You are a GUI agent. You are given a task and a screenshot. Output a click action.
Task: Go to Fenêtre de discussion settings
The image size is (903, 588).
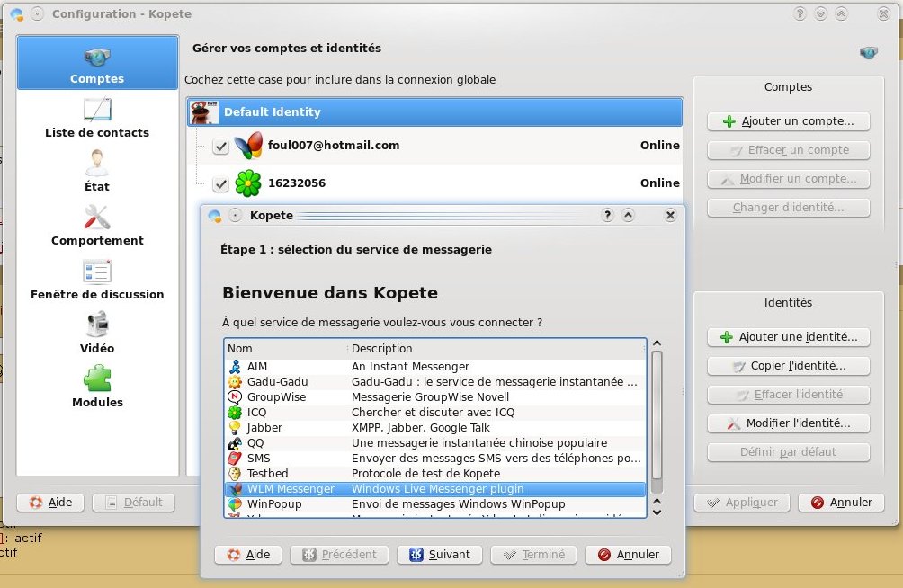[97, 280]
